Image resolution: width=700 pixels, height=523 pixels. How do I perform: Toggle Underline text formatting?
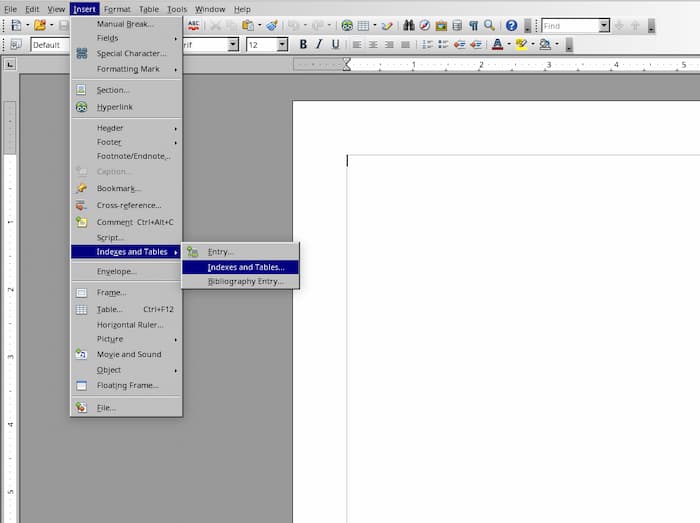click(x=334, y=45)
